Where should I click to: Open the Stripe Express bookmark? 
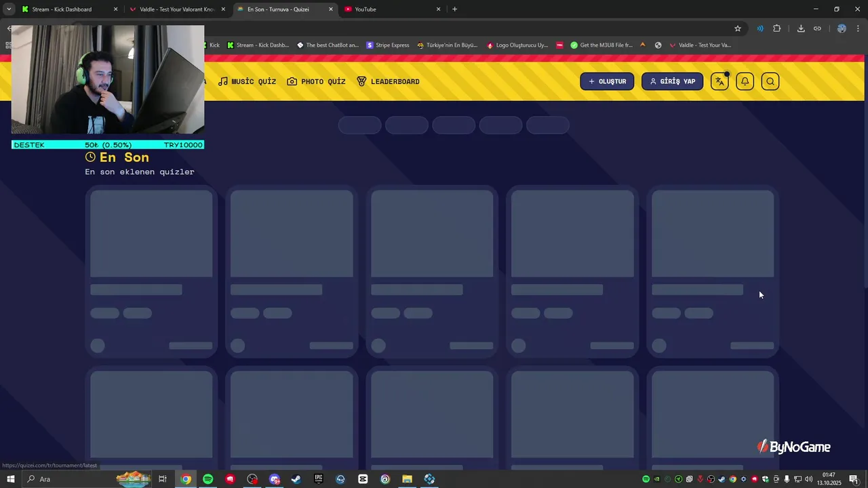tap(388, 45)
